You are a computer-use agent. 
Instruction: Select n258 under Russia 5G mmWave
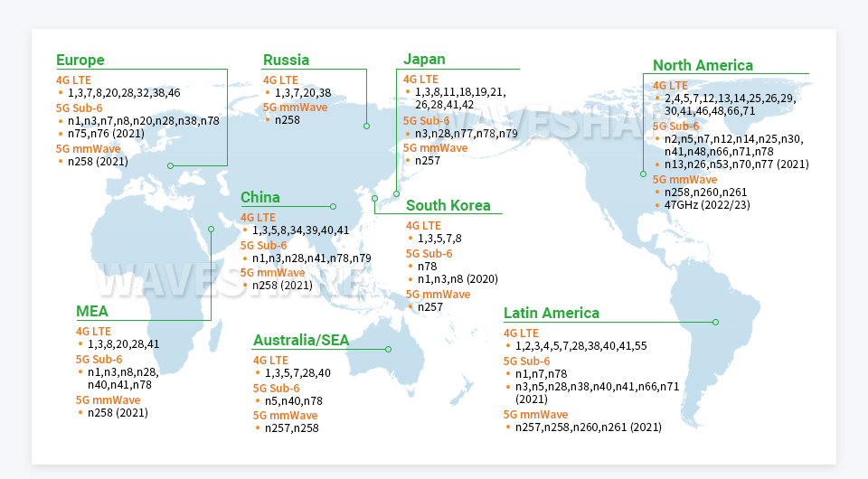point(288,119)
